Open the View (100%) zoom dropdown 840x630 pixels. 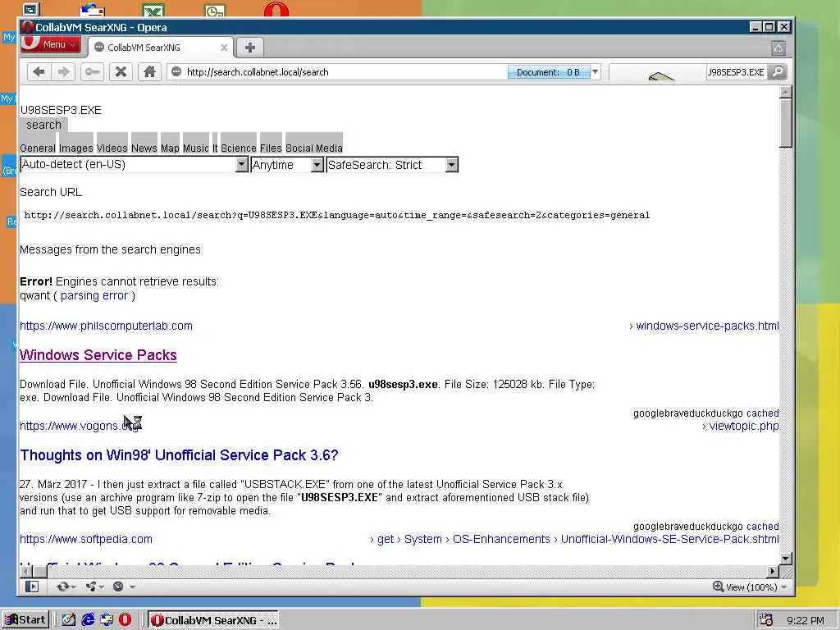(x=756, y=587)
